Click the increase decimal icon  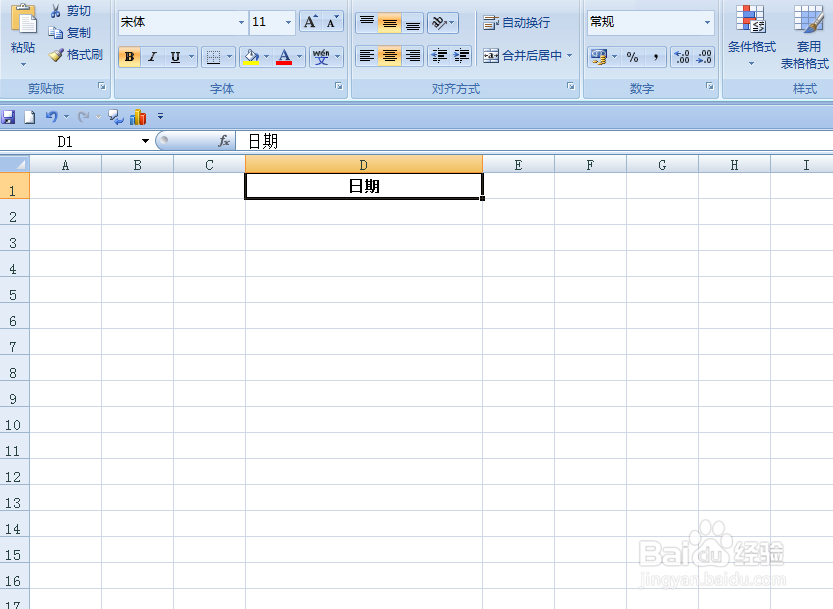pyautogui.click(x=682, y=57)
